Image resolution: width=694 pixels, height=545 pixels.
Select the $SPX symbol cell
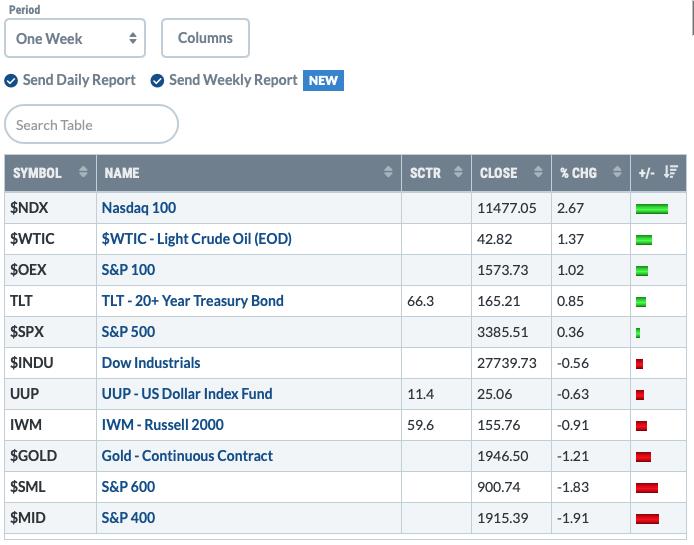50,332
